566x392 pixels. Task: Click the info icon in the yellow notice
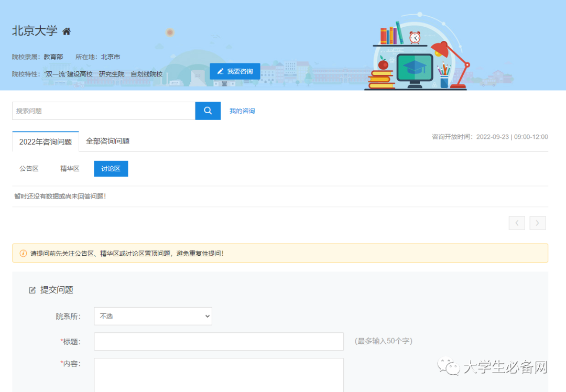click(23, 254)
